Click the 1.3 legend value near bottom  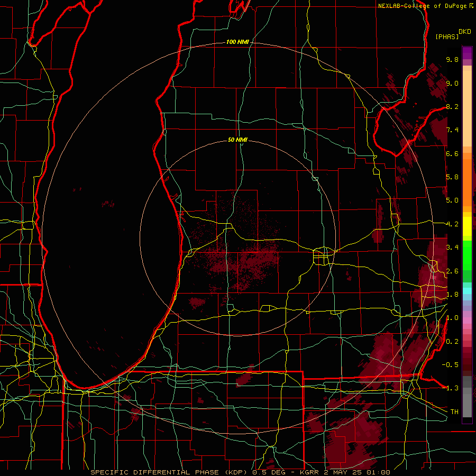point(452,388)
